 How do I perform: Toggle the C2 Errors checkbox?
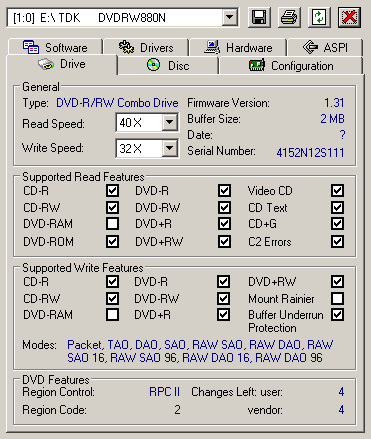click(x=337, y=241)
